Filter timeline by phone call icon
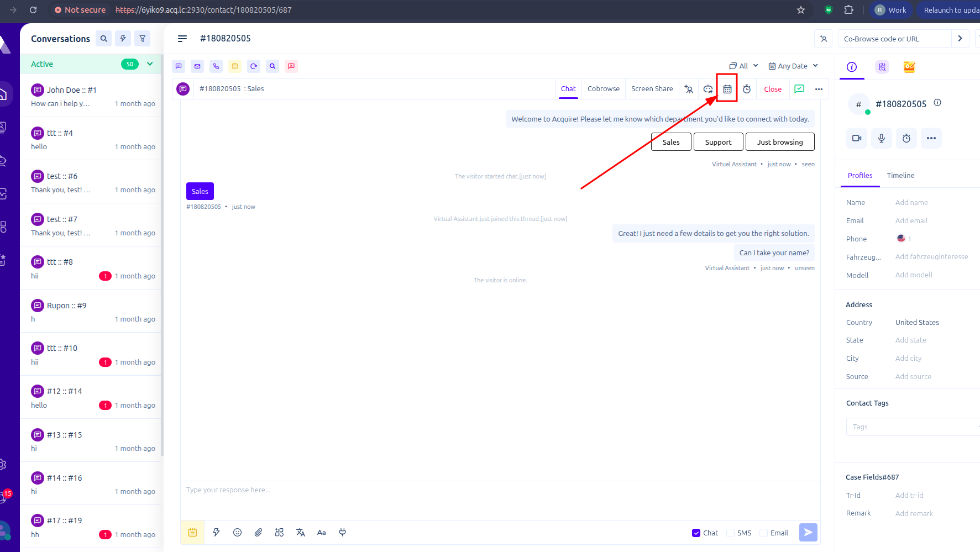The height and width of the screenshot is (552, 980). pos(216,66)
